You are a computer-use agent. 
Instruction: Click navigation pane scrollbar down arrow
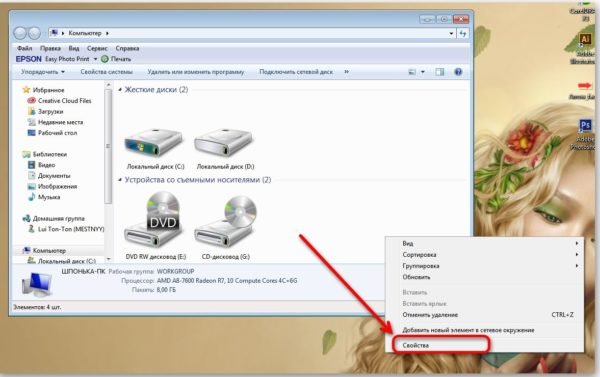(x=108, y=259)
